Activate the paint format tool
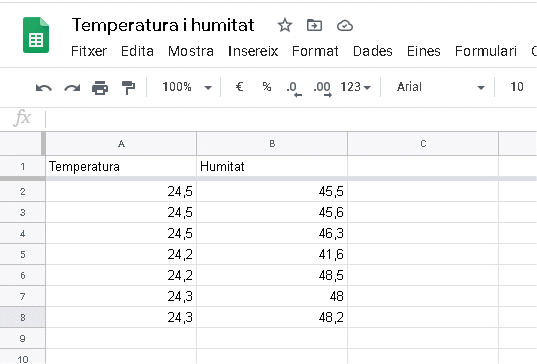 tap(128, 88)
